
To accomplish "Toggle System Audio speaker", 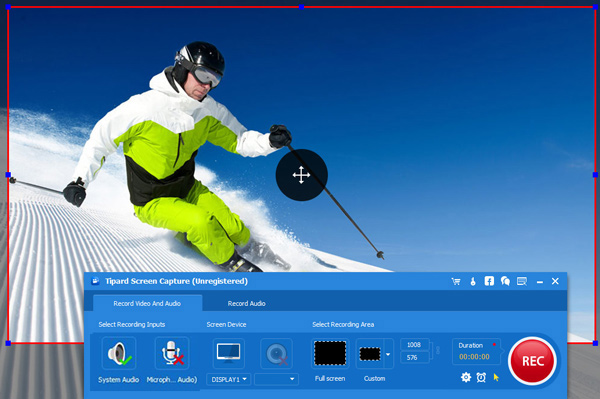I will [119, 353].
